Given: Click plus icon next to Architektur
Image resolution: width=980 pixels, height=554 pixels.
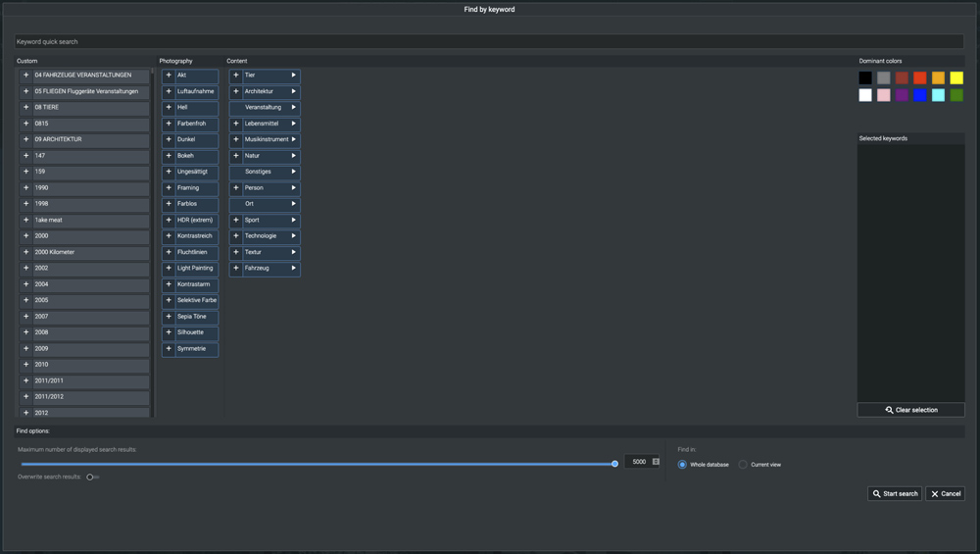Looking at the screenshot, I should [236, 91].
